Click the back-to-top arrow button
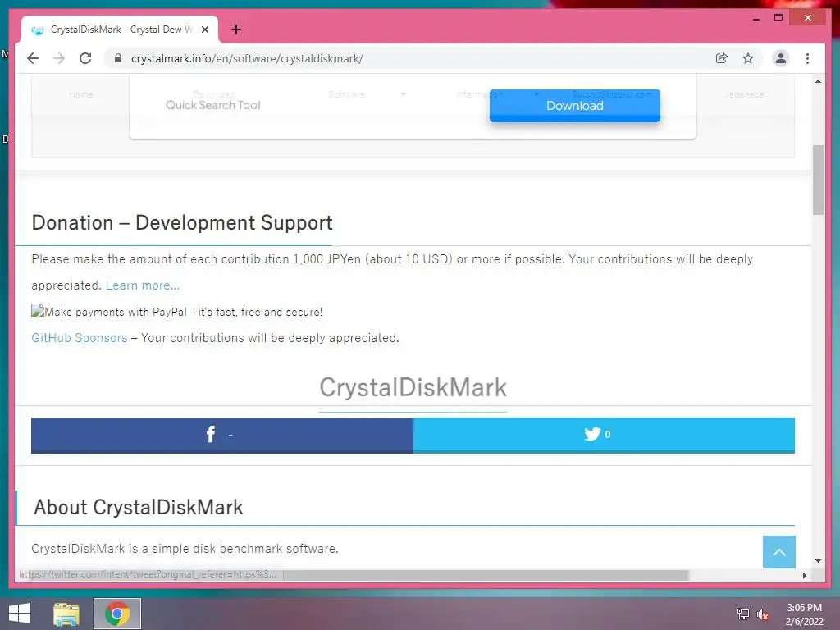The height and width of the screenshot is (630, 840). 779,552
